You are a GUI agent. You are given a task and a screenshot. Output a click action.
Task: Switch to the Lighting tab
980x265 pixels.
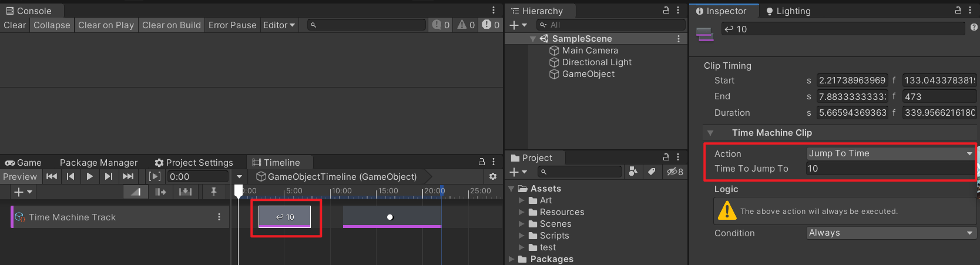788,11
